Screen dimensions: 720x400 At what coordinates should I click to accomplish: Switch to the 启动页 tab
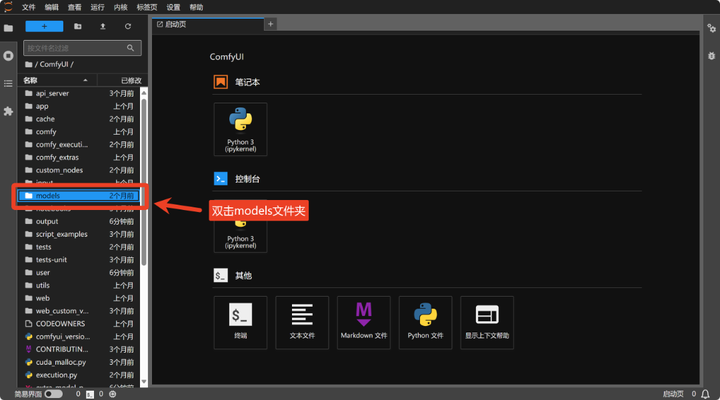click(x=208, y=25)
